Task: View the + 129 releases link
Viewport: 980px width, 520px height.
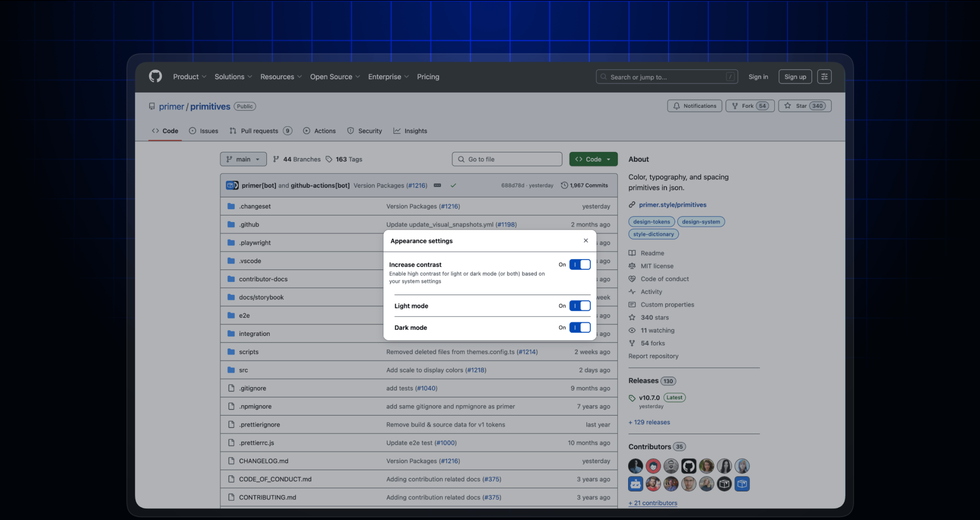Action: tap(649, 422)
